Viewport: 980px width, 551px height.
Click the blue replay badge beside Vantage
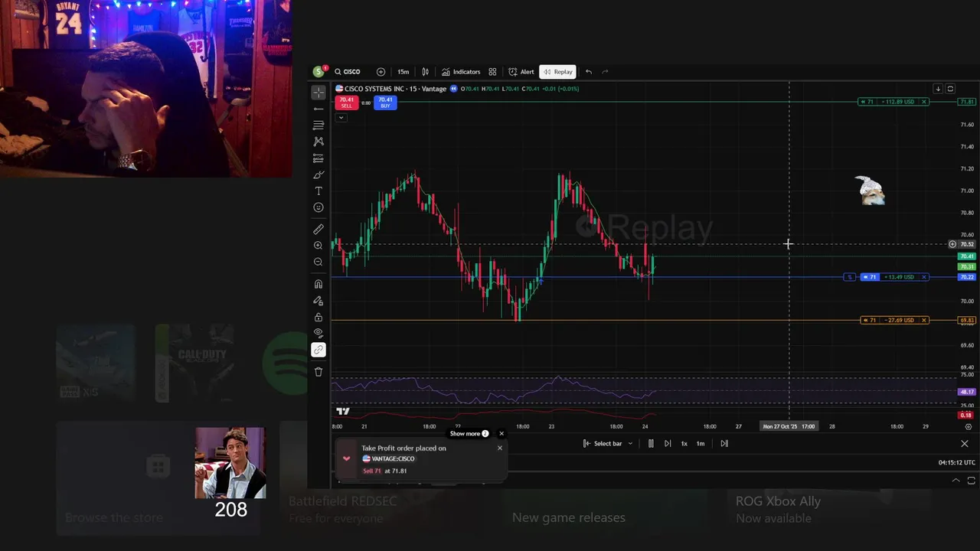453,89
